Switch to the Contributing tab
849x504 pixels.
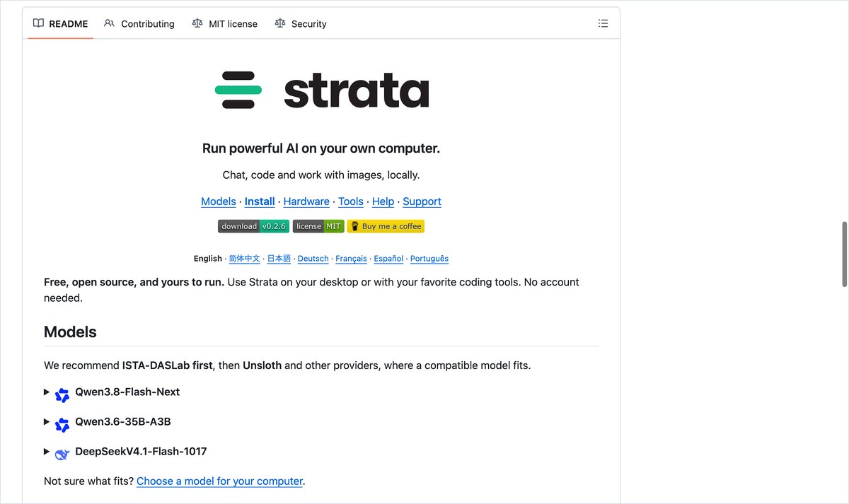(x=139, y=23)
